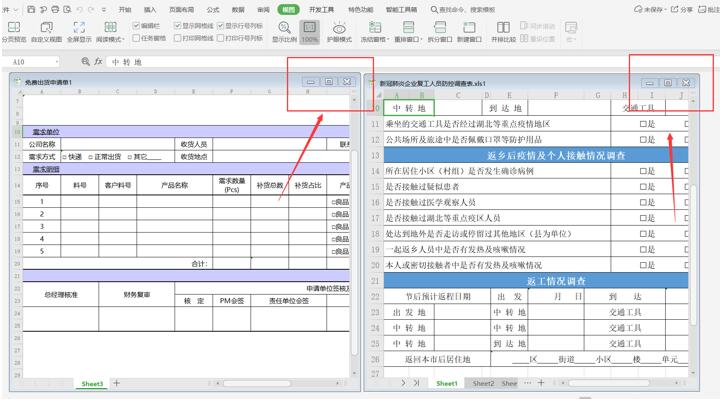Select cell 返乡后疫情及个人接触情况调查 header
Image resolution: width=720 pixels, height=402 pixels.
[536, 155]
